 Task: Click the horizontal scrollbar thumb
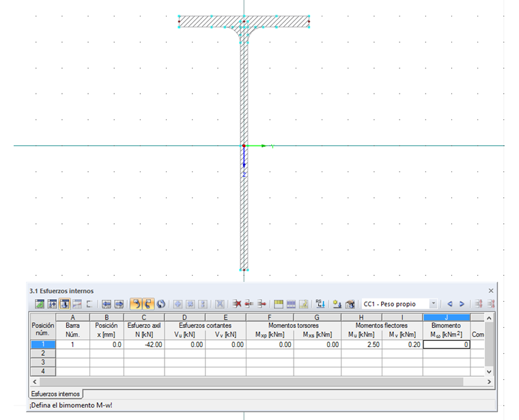(x=251, y=382)
